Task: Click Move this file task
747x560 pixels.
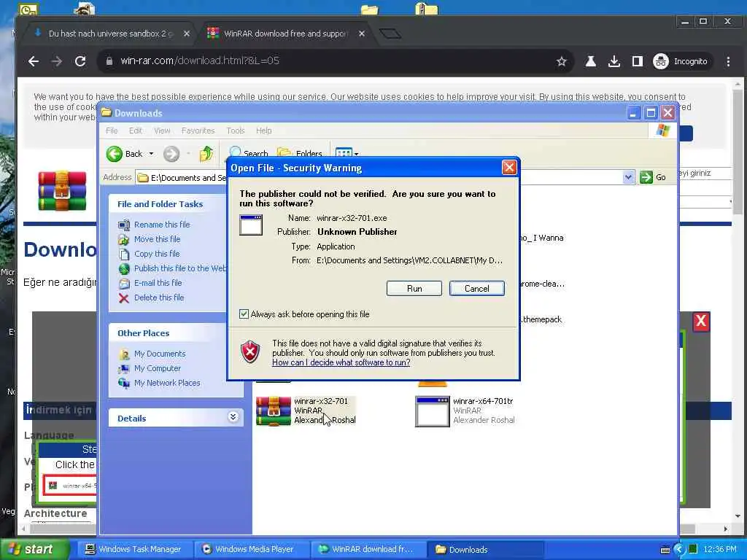Action: click(x=158, y=239)
